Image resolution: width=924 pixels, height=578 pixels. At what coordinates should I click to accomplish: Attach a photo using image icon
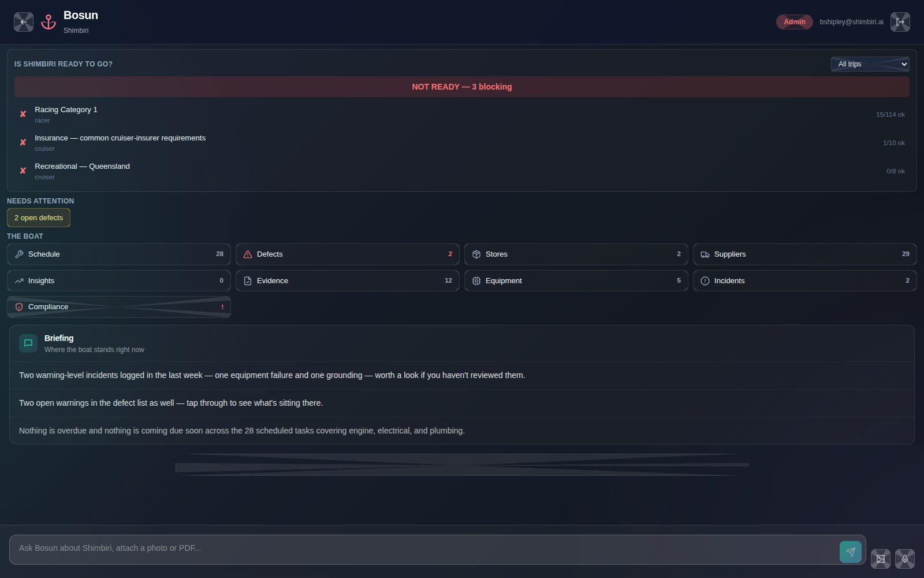[881, 559]
